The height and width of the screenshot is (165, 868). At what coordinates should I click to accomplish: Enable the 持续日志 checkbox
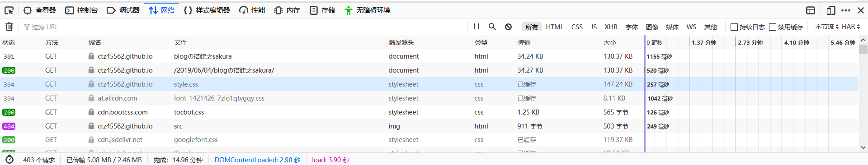pos(734,27)
